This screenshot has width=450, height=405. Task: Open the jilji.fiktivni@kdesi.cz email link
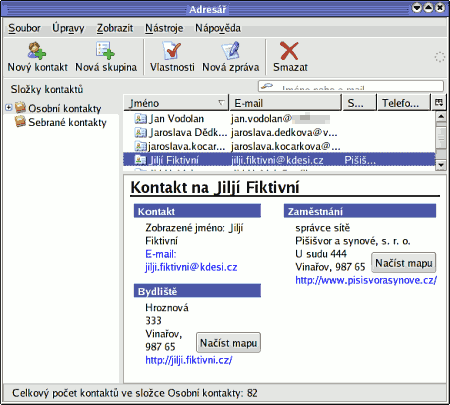click(191, 267)
